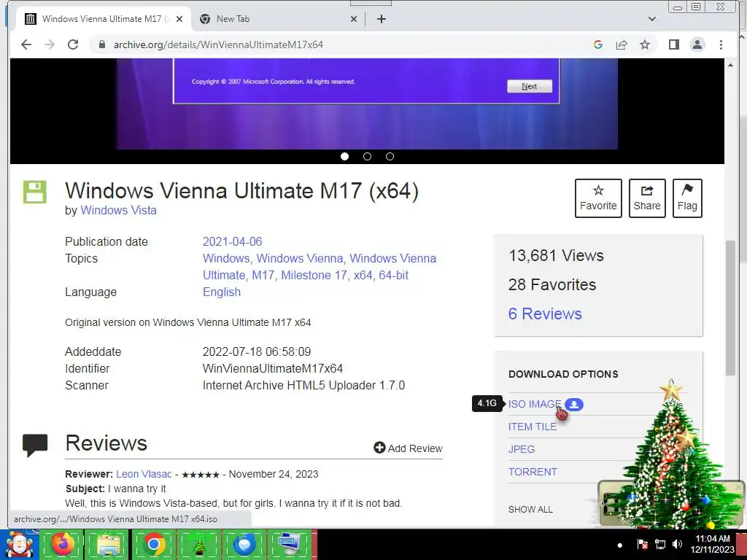The image size is (747, 560).
Task: Click the 13,681 Views text
Action: pos(556,256)
